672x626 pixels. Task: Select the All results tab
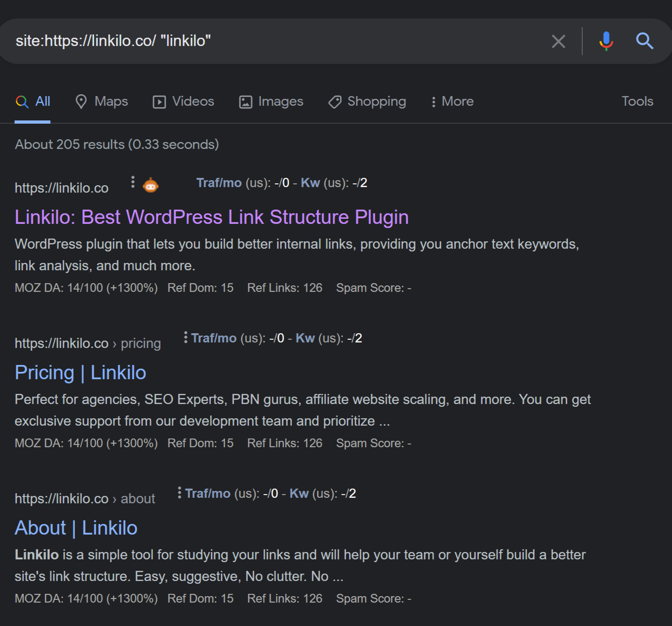pyautogui.click(x=33, y=102)
